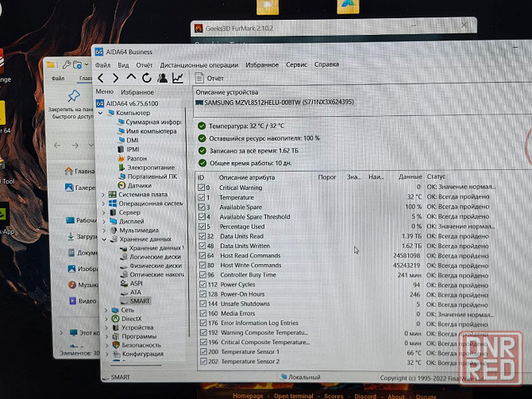Select the Суммарная информация tree icon
This screenshot has height=399, width=532.
pyautogui.click(x=121, y=122)
